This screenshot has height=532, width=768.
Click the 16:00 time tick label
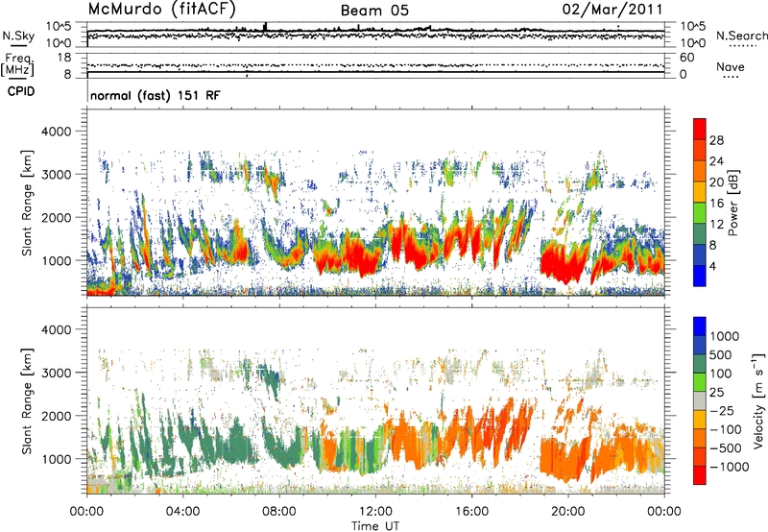pos(471,512)
